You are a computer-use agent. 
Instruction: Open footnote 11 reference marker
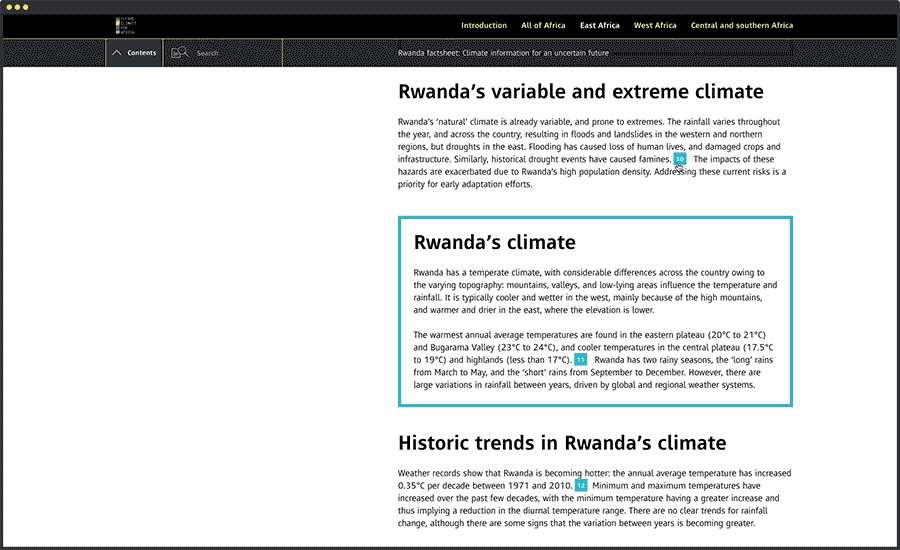tap(580, 359)
